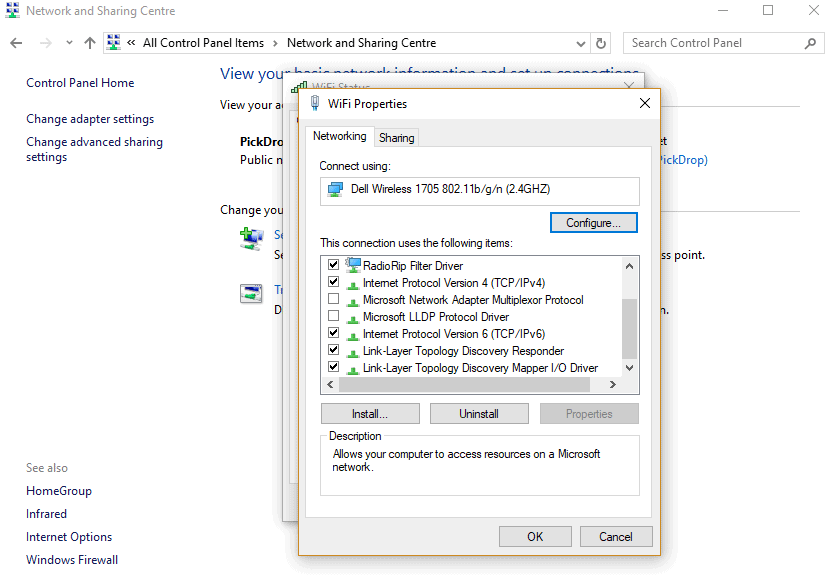Click the Control Panel icon in address bar
The height and width of the screenshot is (587, 835).
coord(113,43)
